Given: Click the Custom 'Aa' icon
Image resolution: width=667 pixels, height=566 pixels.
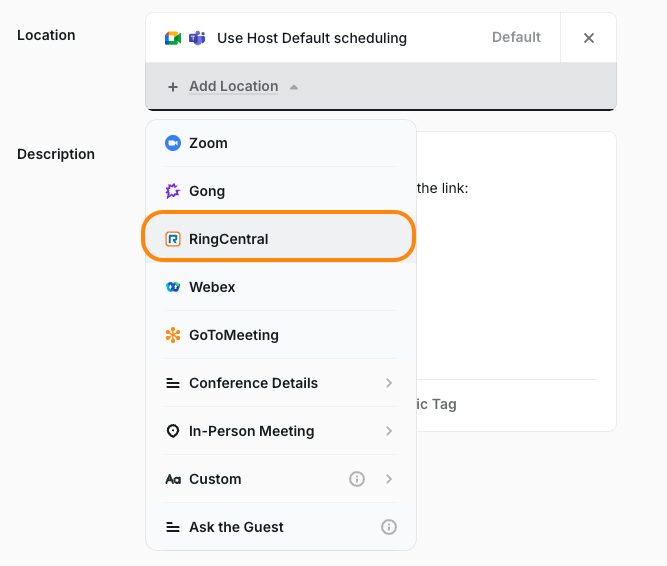Looking at the screenshot, I should click(173, 479).
